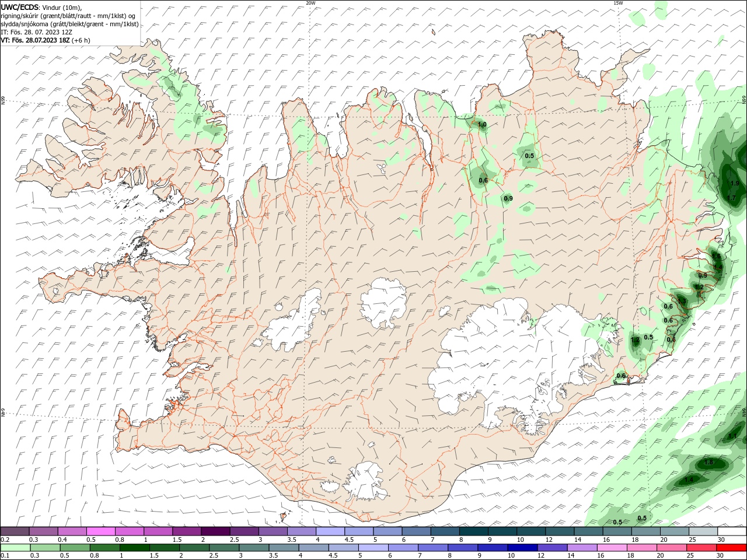Click the UWC/ECDS title in the header

click(20, 6)
